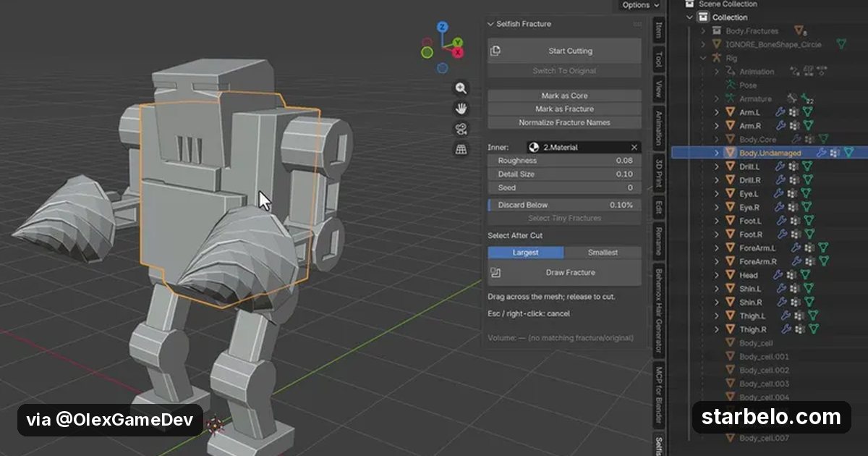
Task: Click the Body.Undamaged wrench modifier icon
Action: [821, 153]
